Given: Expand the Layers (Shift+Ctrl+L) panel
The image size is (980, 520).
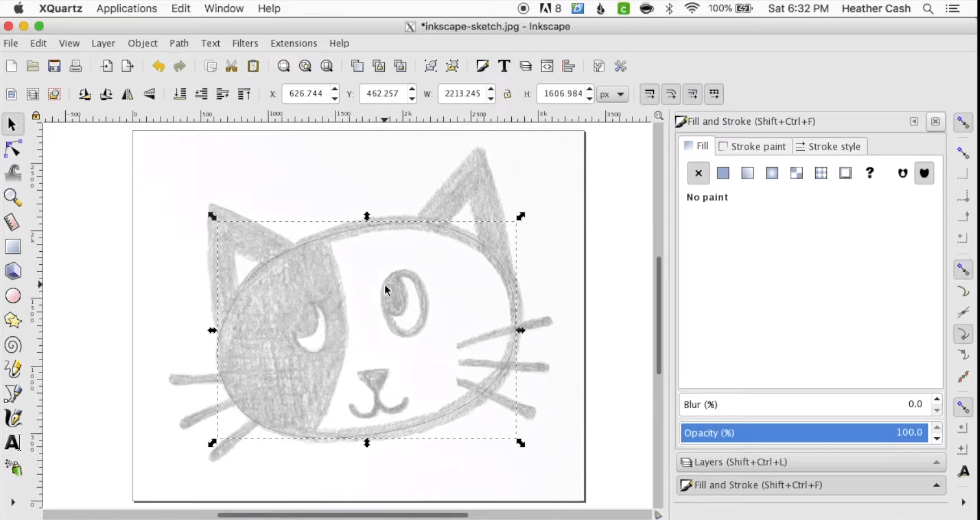Looking at the screenshot, I should pyautogui.click(x=811, y=462).
